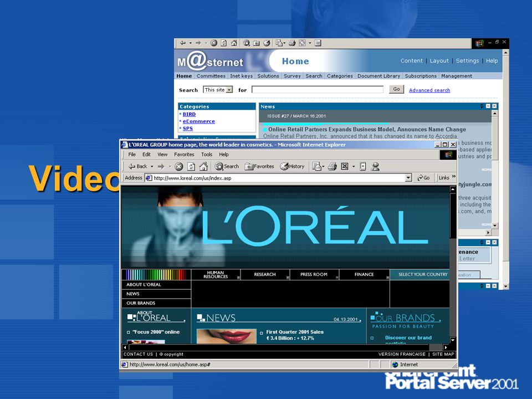This screenshot has height=399, width=532.
Task: Click the horizontal scrollbar of the L'Oreal page
Action: [285, 347]
